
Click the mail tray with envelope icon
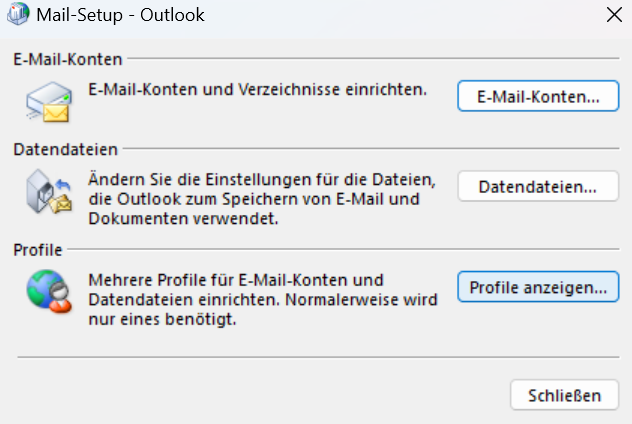tap(49, 102)
